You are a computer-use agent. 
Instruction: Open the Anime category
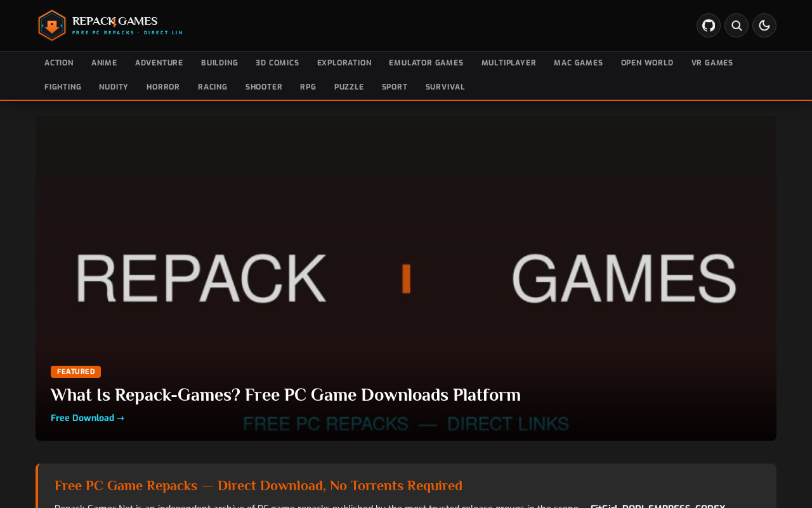(104, 63)
